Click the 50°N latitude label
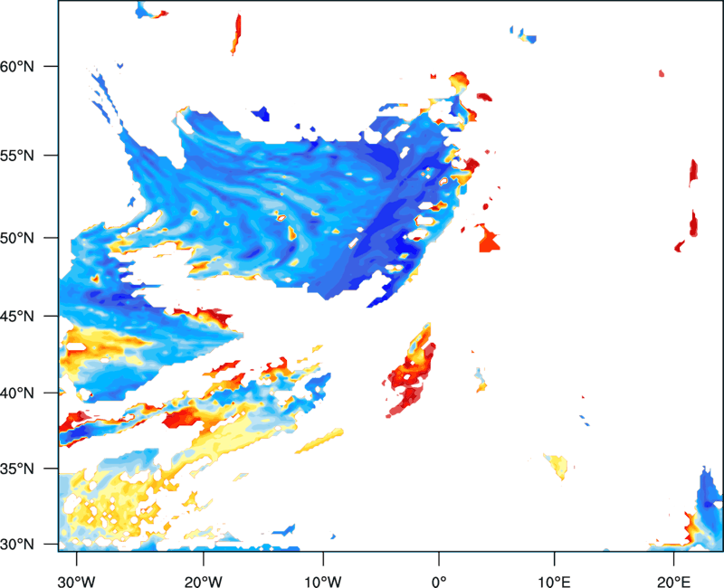The width and height of the screenshot is (724, 588). [x=16, y=238]
